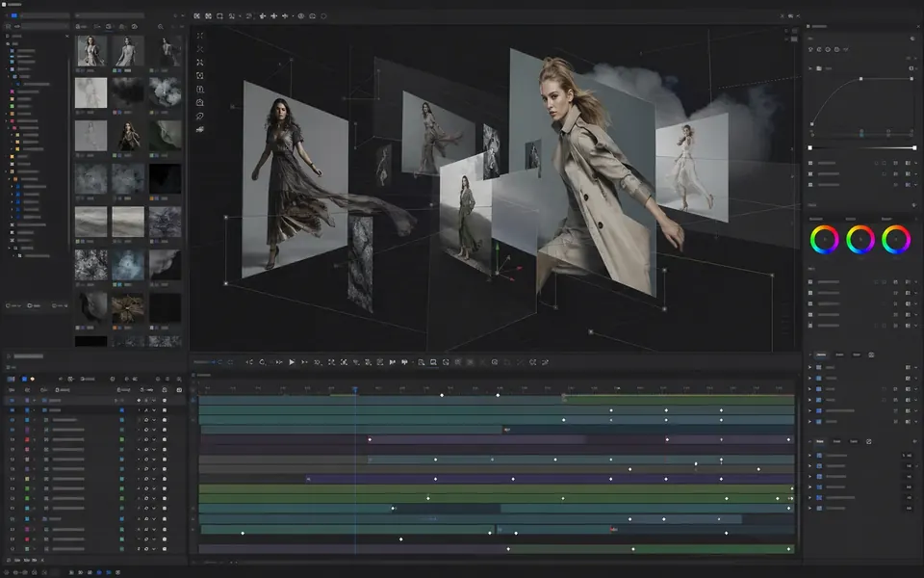
Task: Select the third color wheel in grading panel
Action: (896, 240)
